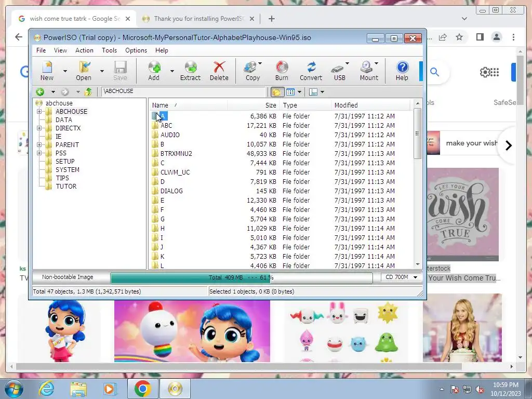Sort the list by Modified column
Viewport: 532px width, 399px height.
click(370, 105)
